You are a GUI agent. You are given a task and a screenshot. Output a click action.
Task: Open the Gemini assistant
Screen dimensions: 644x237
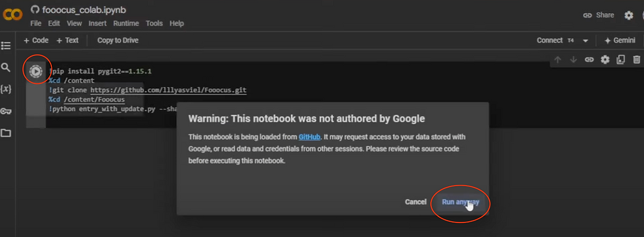tap(620, 40)
